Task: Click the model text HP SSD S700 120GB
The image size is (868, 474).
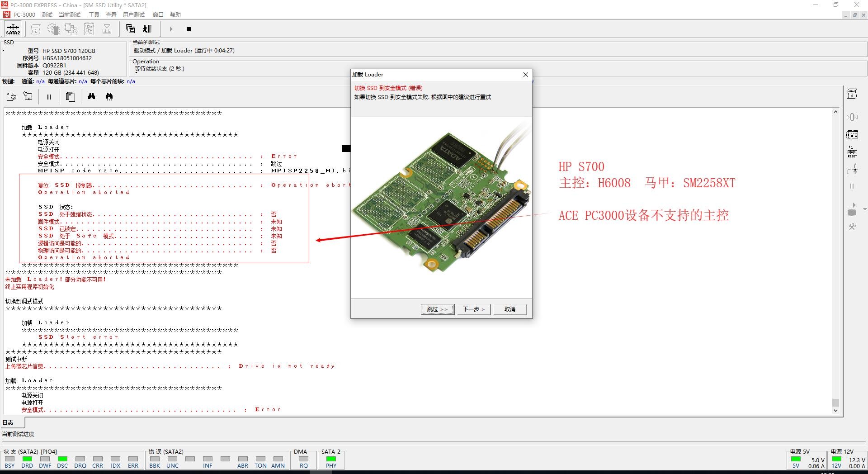Action: [69, 51]
